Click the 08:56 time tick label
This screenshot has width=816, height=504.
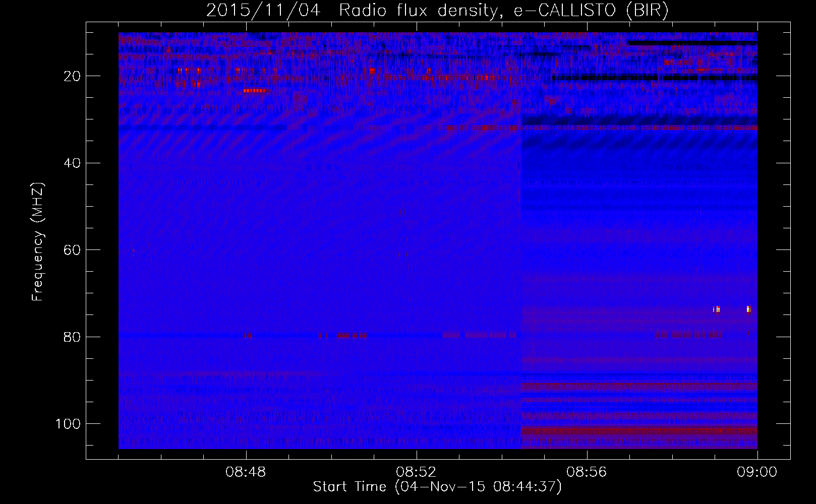click(587, 472)
